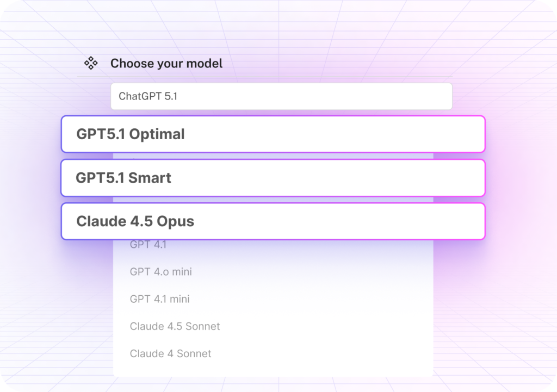Choose the GPT 4.1 mini option
The height and width of the screenshot is (392, 557).
159,299
